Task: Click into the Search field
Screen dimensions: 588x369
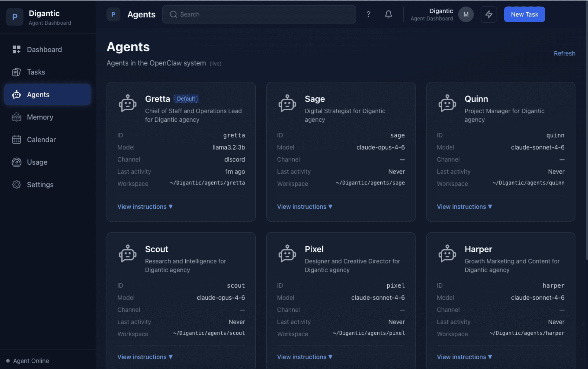Action: [x=259, y=14]
